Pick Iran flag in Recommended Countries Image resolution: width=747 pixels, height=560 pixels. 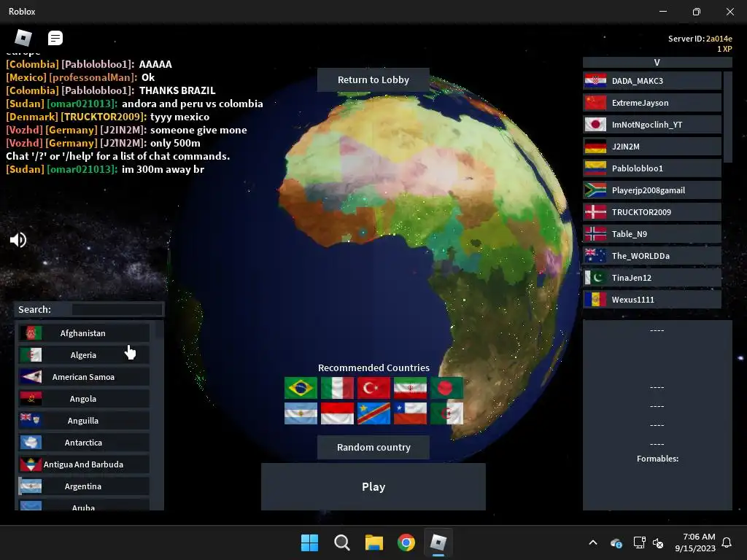pyautogui.click(x=410, y=388)
